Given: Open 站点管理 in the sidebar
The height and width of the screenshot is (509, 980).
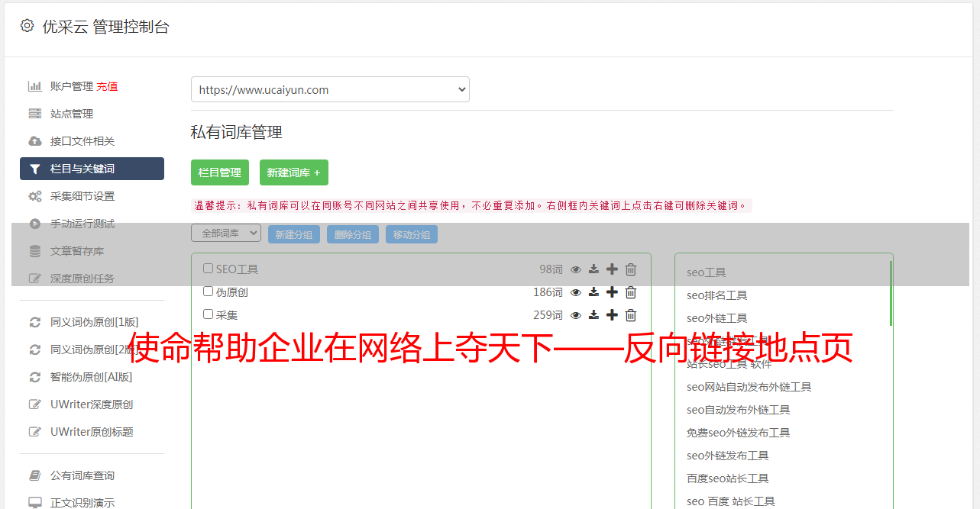Looking at the screenshot, I should 72,114.
